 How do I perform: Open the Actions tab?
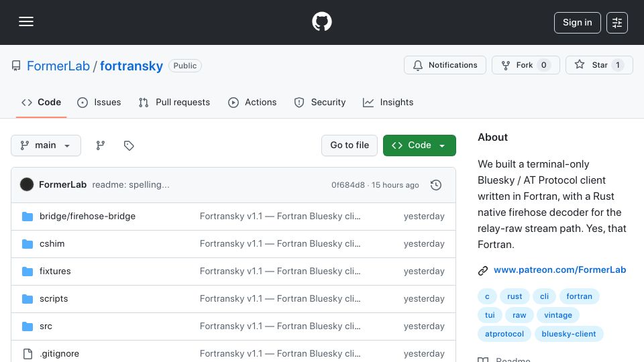pyautogui.click(x=252, y=102)
